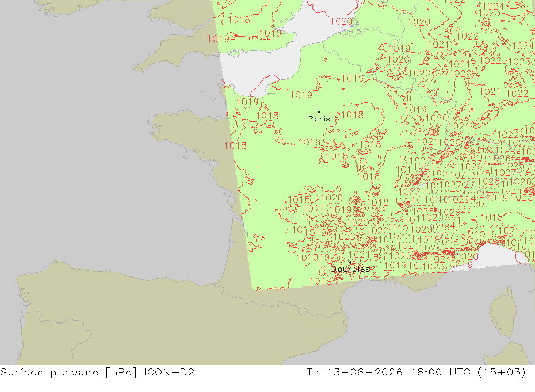Viewport: 535px width, 392px height.
Task: Click the 1018 label on the map's western edge
Action: [235, 145]
